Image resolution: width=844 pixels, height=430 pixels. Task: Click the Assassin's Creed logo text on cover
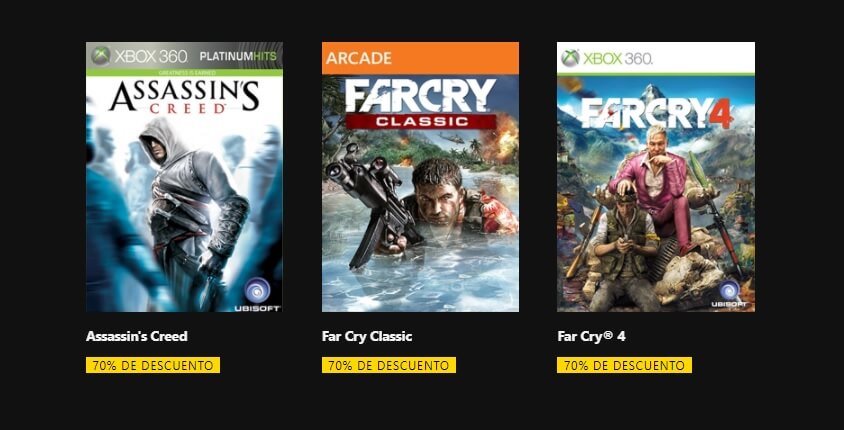pyautogui.click(x=184, y=97)
